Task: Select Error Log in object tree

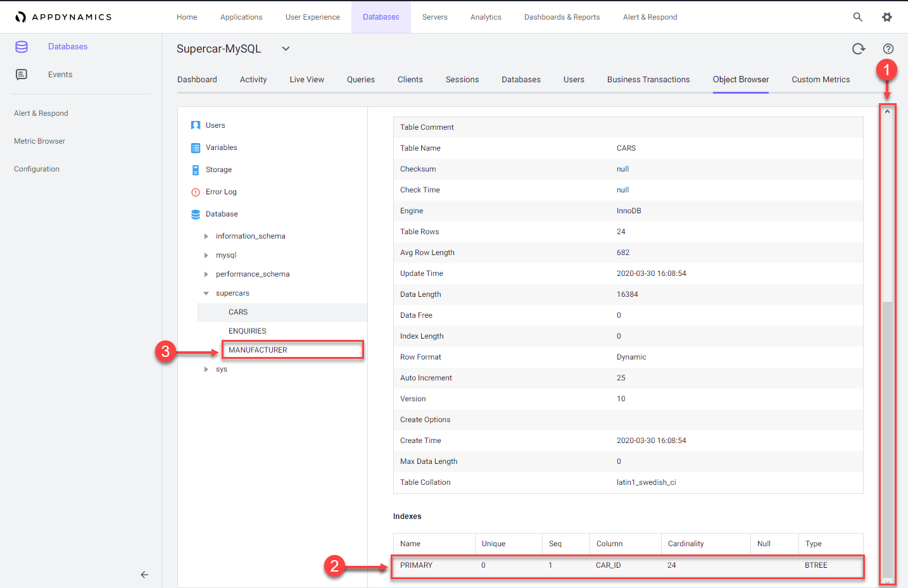Action: (x=221, y=192)
